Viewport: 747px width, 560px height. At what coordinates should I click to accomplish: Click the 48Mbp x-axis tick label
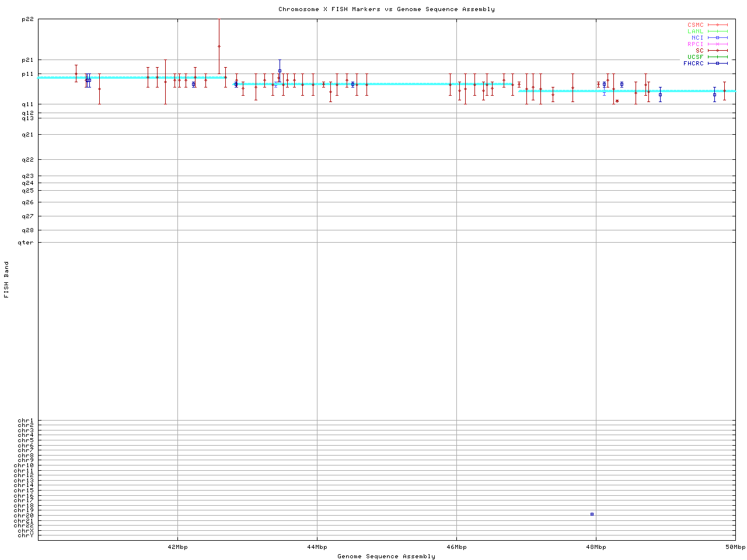click(596, 547)
